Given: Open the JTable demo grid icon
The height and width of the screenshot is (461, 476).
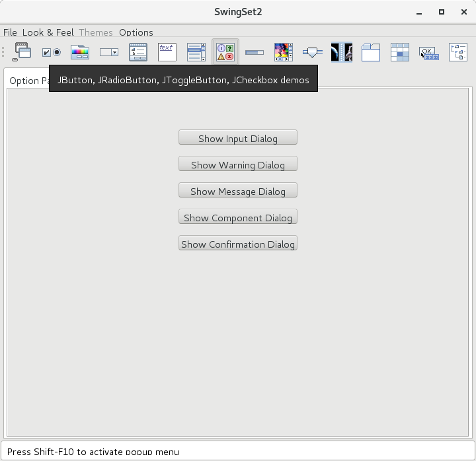Looking at the screenshot, I should coord(400,52).
